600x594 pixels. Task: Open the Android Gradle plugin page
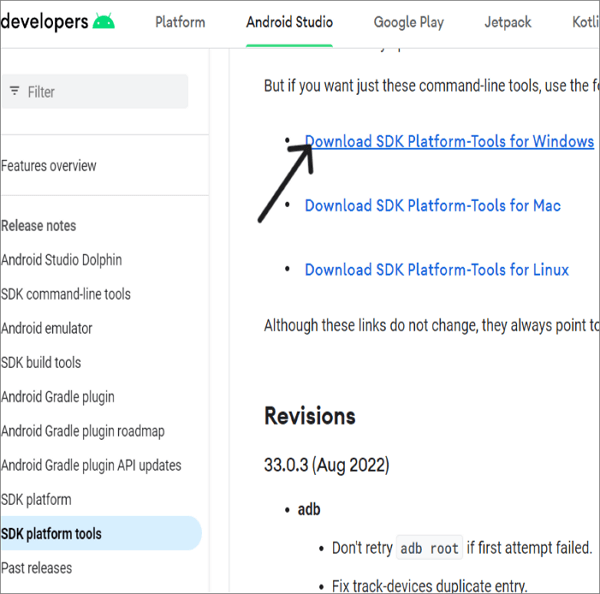tap(58, 397)
